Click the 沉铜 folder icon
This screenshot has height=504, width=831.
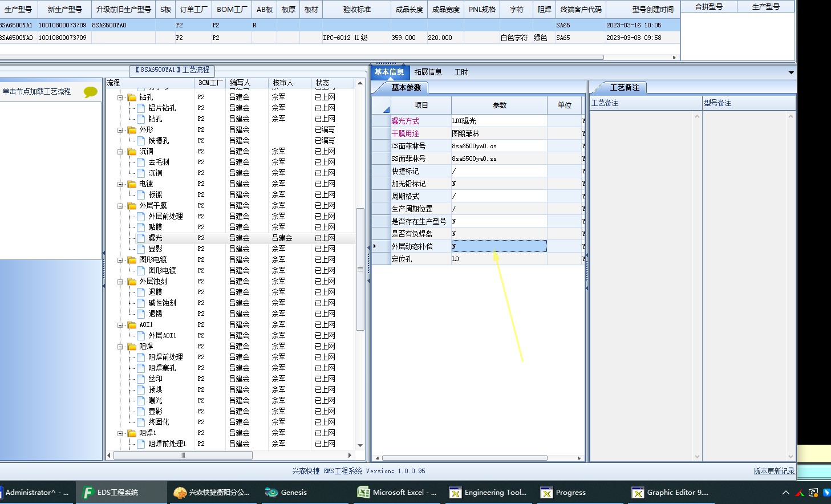click(x=132, y=151)
